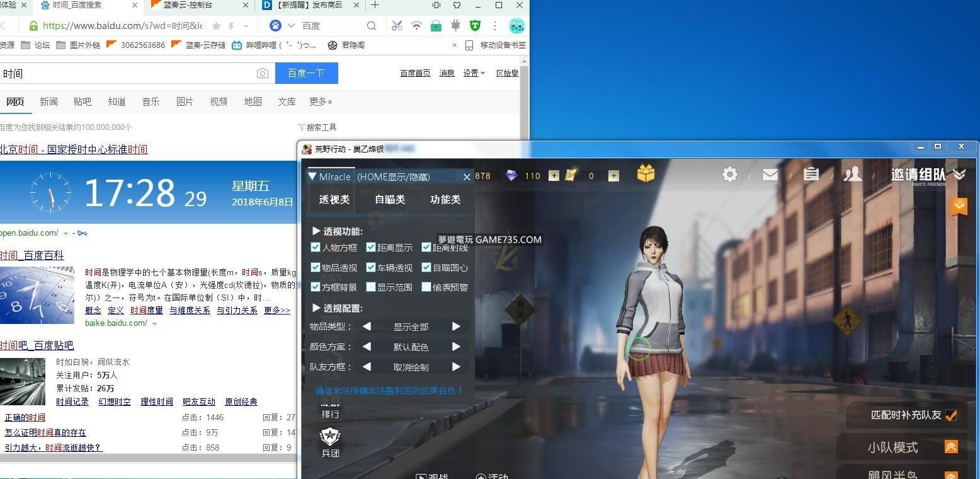This screenshot has width=980, height=479.
Task: Select previous 颜色方案 with left arrow
Action: [367, 347]
